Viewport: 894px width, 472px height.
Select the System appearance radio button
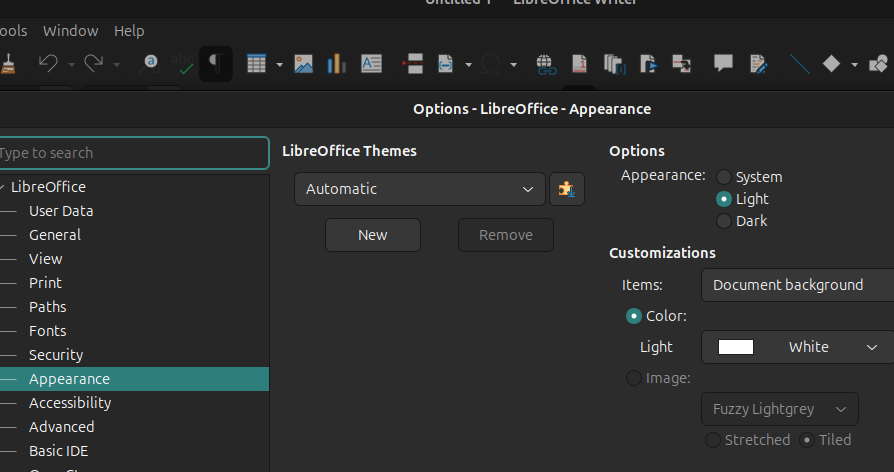click(724, 177)
